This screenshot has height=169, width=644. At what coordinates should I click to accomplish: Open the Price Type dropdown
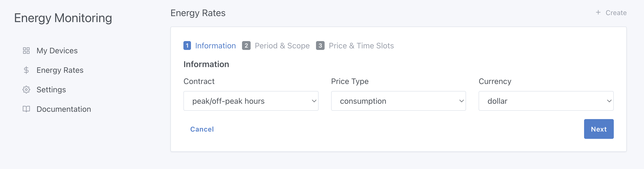tap(398, 101)
